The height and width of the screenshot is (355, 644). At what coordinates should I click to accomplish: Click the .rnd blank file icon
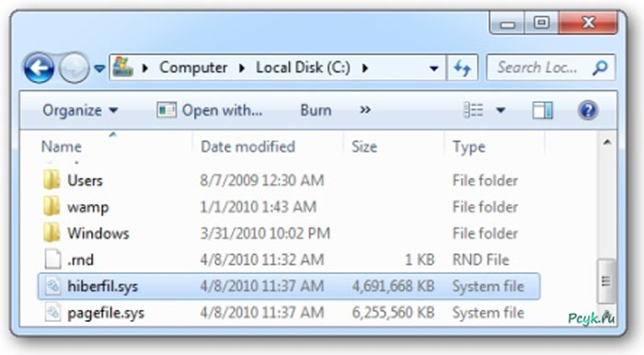[53, 259]
